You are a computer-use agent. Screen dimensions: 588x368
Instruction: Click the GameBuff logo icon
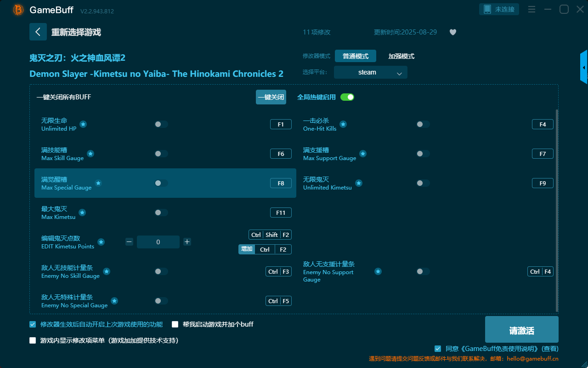point(18,10)
